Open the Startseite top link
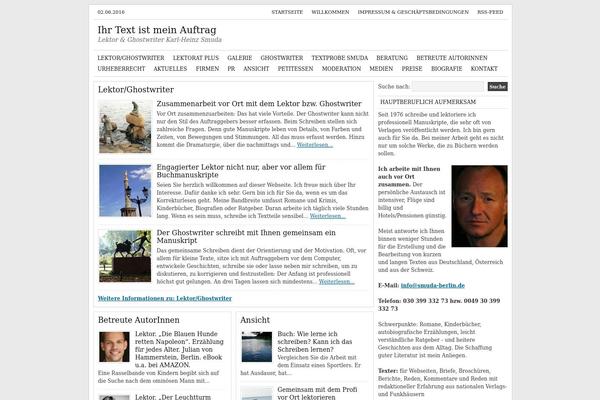600x400 pixels. [287, 12]
